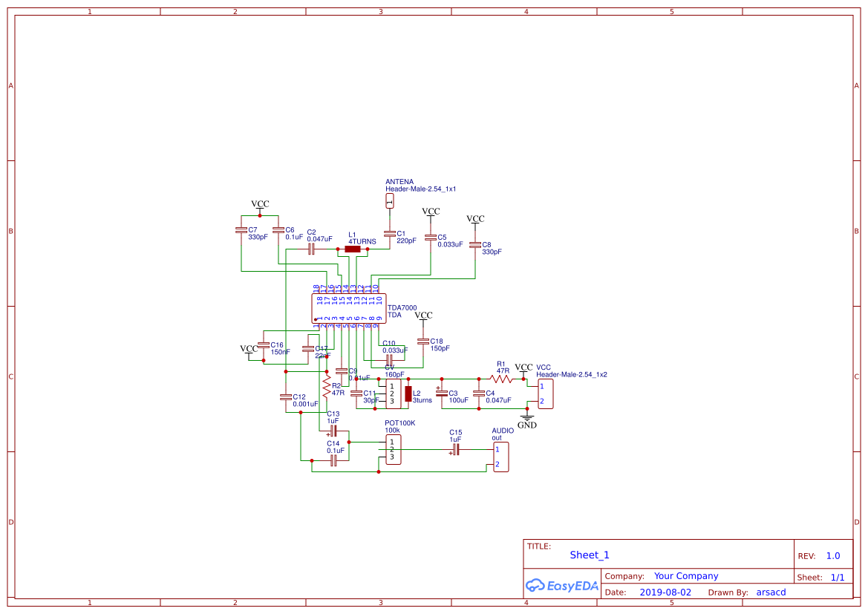Image resolution: width=868 pixels, height=614 pixels.
Task: Click the '100k' potentiometer value text
Action: coord(393,430)
